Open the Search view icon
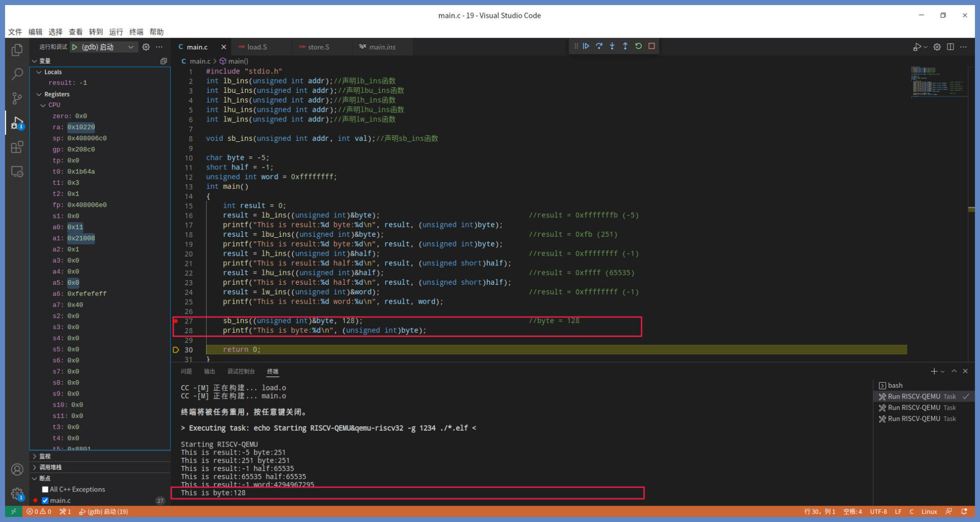 coord(17,74)
